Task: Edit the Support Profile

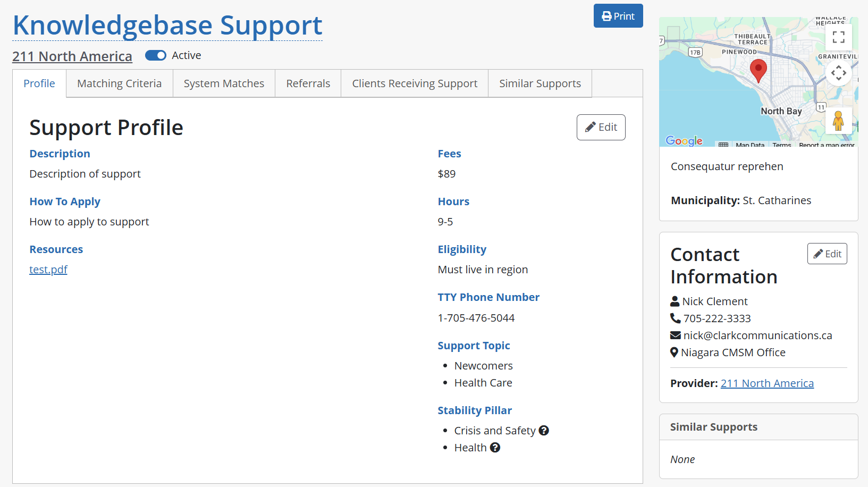Action: 601,128
